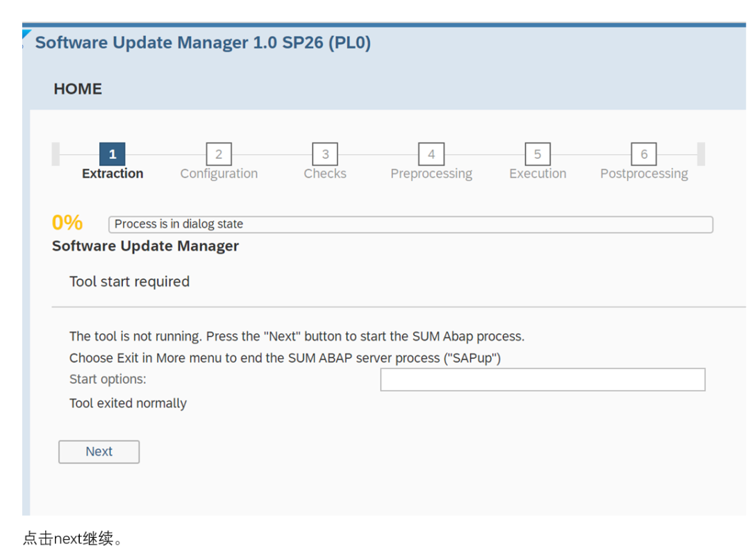The image size is (750, 560).
Task: Click the Postprocessing step label
Action: pyautogui.click(x=644, y=174)
